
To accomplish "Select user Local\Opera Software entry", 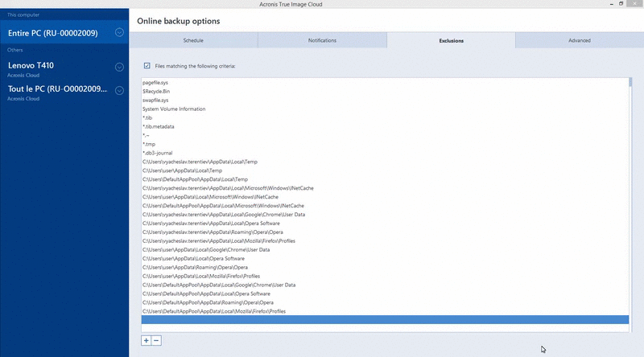I will (x=385, y=259).
